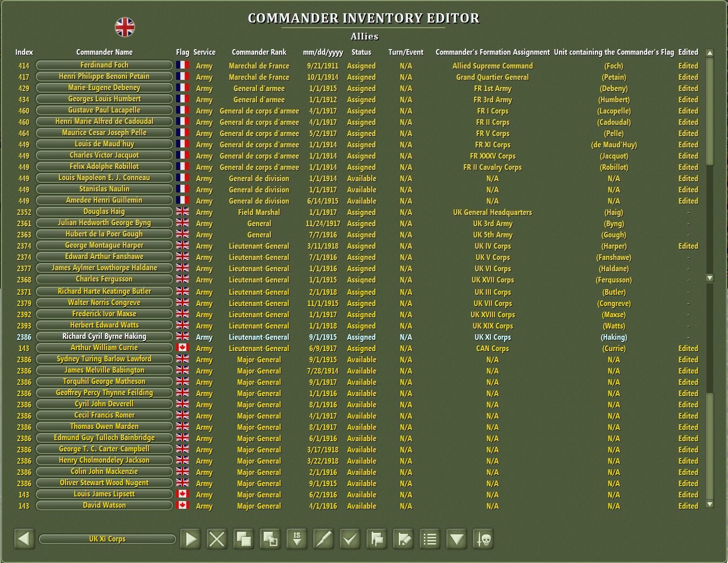
Task: Select commander Hubert de la Poer Gough
Action: click(104, 234)
